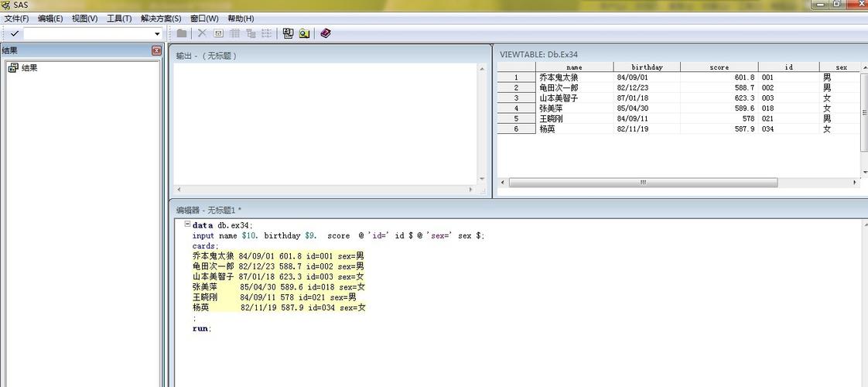The height and width of the screenshot is (387, 868).
Task: Click the VIEWTABLE horizontal scrollbar thumb
Action: click(x=643, y=183)
